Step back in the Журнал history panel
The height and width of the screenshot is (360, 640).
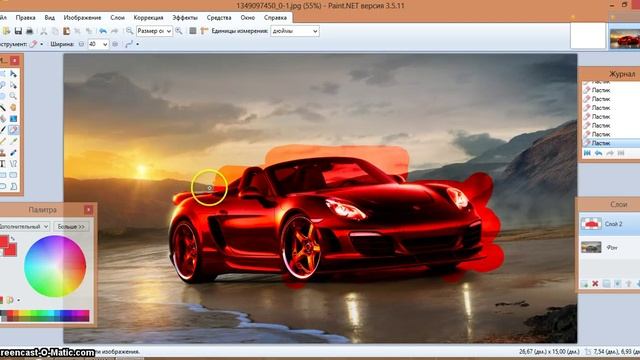coord(598,153)
